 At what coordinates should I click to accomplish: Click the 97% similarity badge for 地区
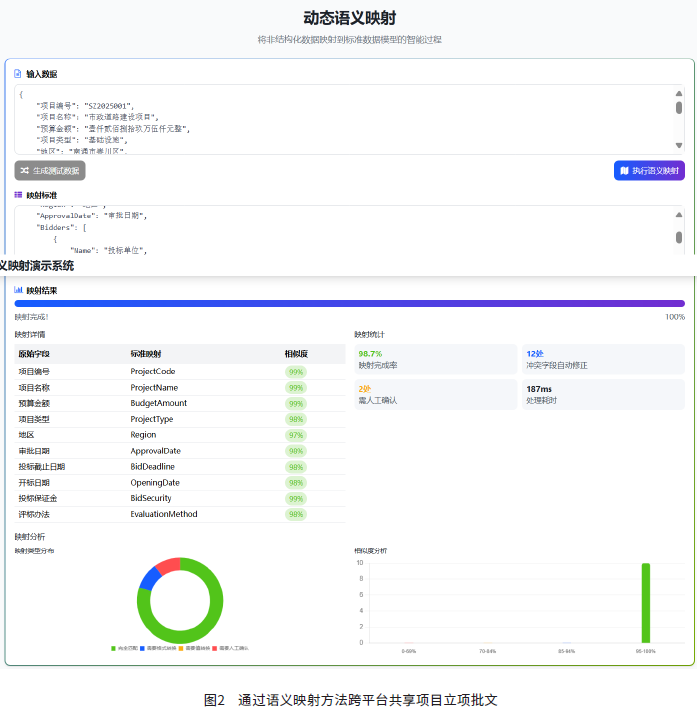[x=296, y=435]
